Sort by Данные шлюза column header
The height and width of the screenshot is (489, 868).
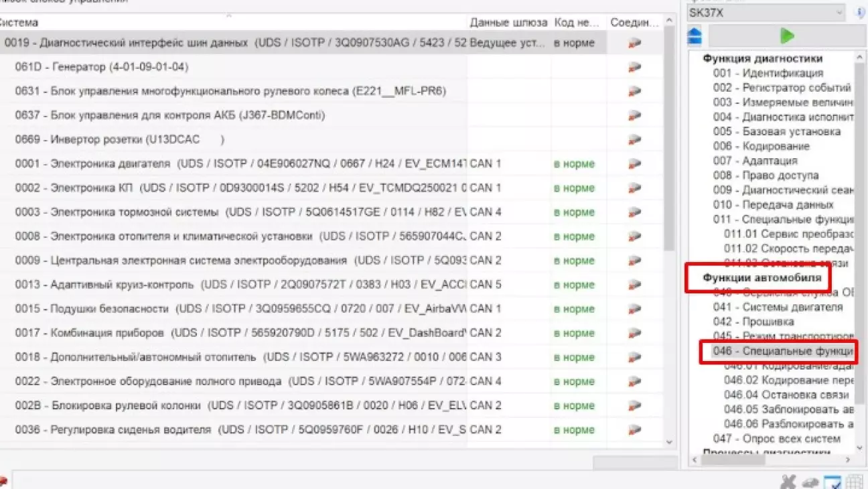pos(508,23)
